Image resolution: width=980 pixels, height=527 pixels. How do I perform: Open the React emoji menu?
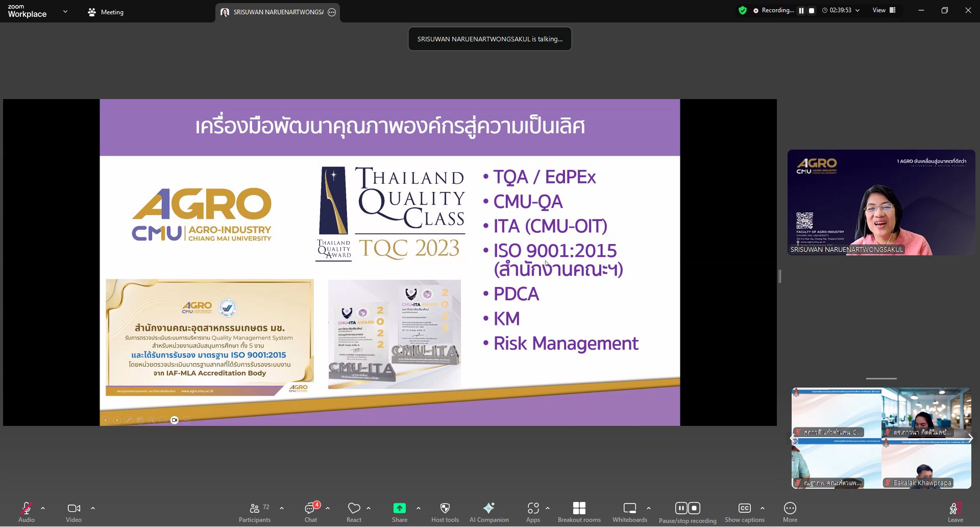click(x=354, y=512)
